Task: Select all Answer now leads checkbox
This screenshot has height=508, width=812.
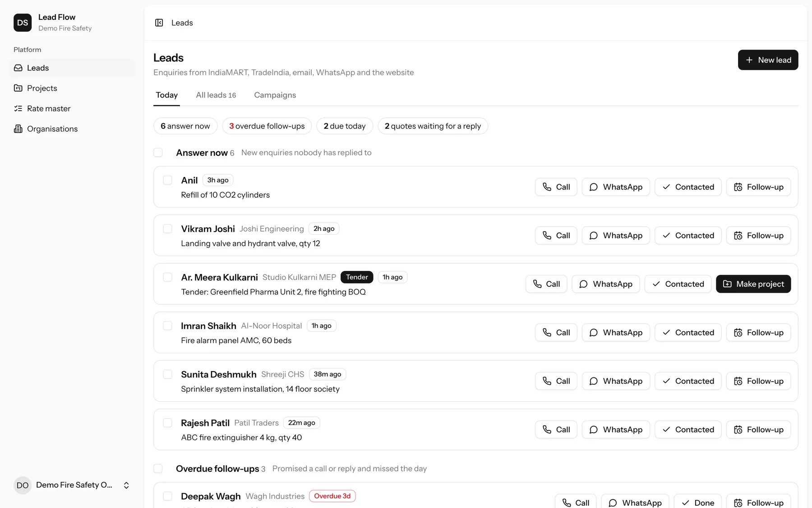Action: point(158,153)
